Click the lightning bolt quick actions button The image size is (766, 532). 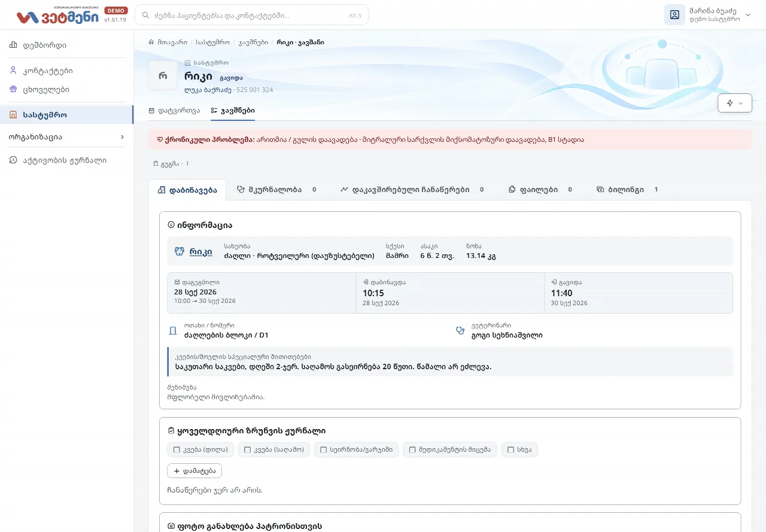[735, 103]
